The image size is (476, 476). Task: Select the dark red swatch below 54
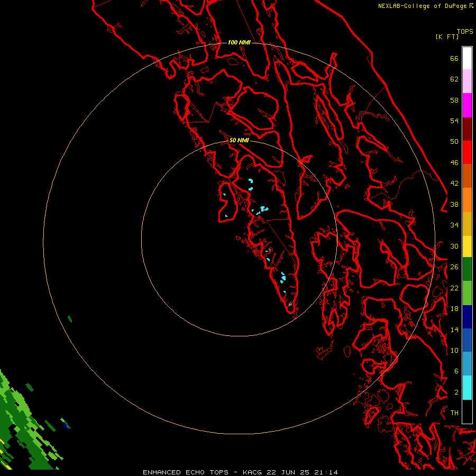tap(467, 129)
